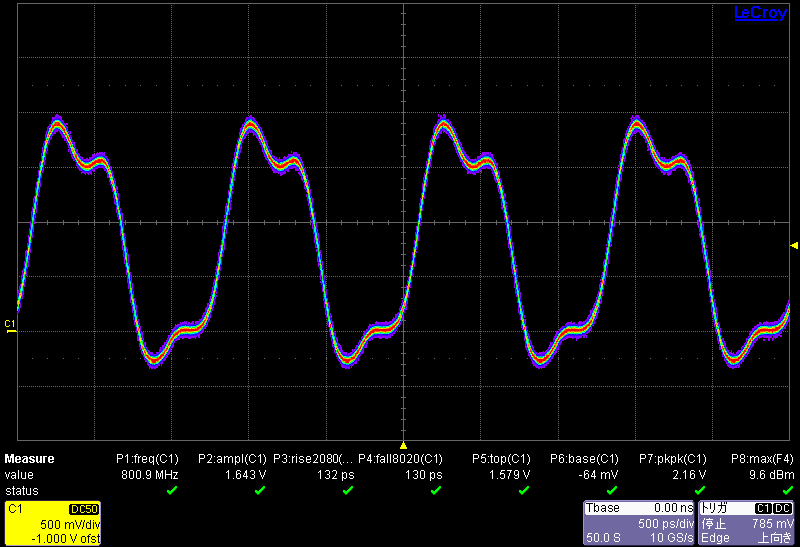Click the P8 max status checkmark
The width and height of the screenshot is (800, 547).
[787, 491]
